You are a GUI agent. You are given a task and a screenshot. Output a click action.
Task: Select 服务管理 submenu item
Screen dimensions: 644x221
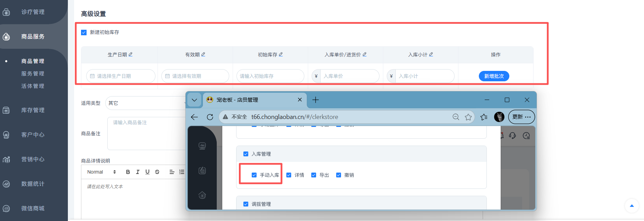pyautogui.click(x=33, y=74)
